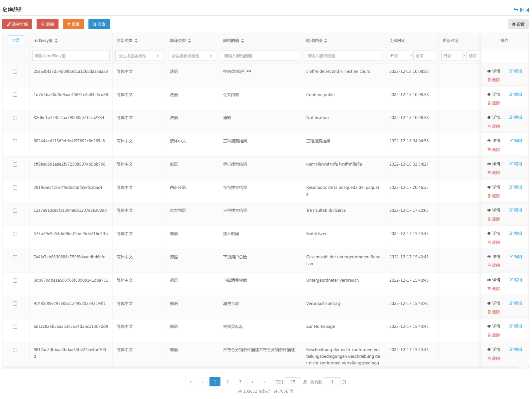Sort by 原始类型 column arrows
Screen dimensions: 532x399
(x=136, y=41)
